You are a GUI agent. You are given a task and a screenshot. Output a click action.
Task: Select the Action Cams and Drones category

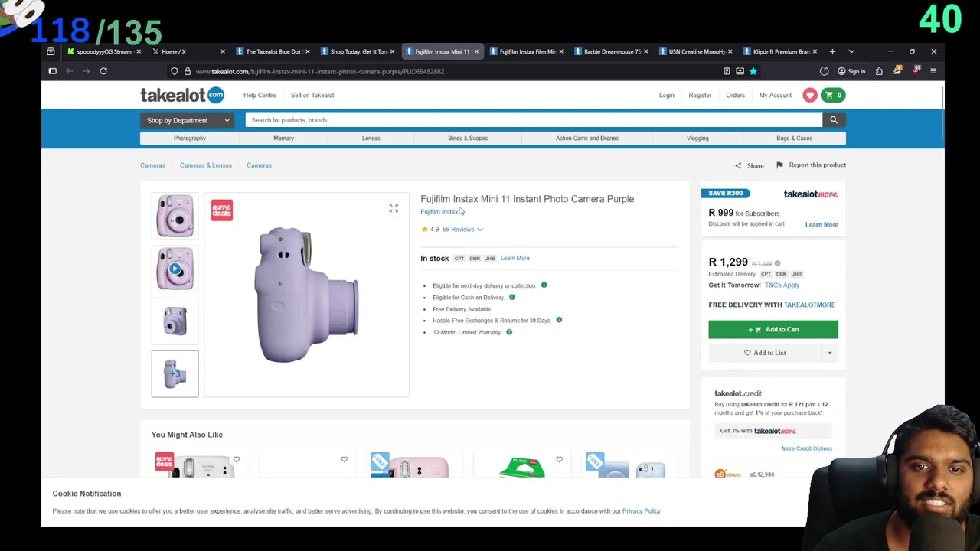click(x=587, y=138)
